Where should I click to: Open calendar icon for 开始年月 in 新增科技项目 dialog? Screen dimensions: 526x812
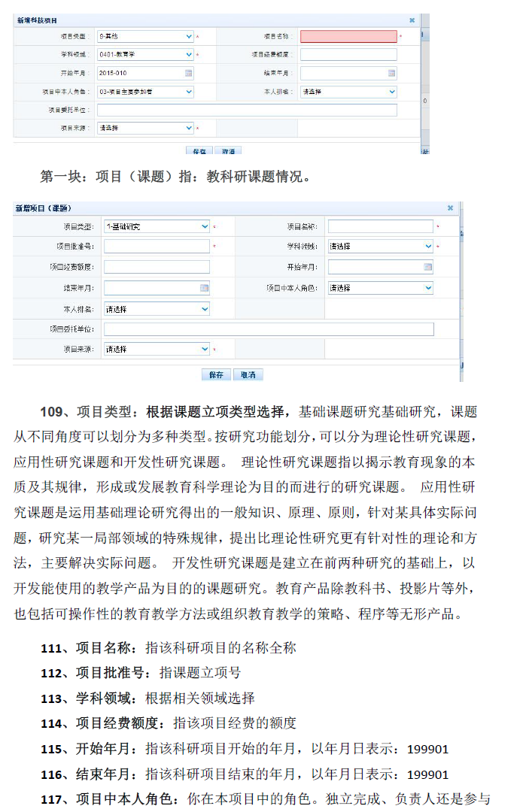tap(189, 73)
